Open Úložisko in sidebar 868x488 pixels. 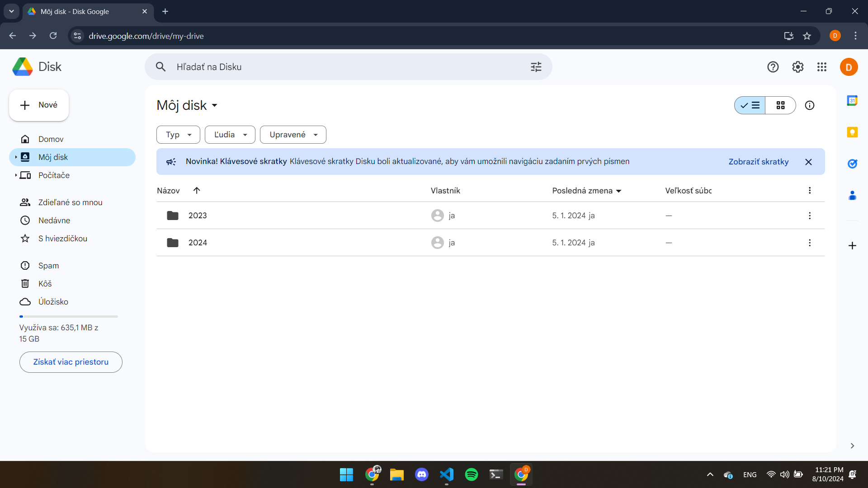[x=72, y=302]
